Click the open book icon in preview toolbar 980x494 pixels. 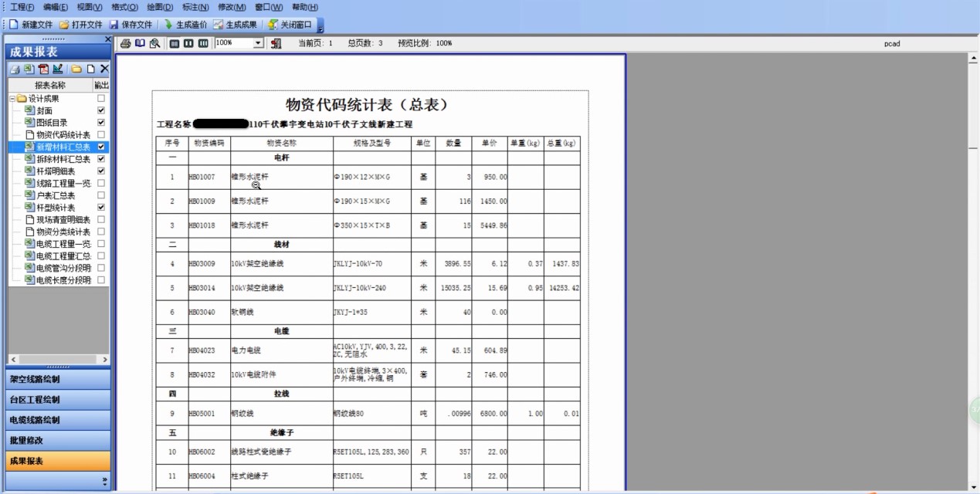coord(140,43)
